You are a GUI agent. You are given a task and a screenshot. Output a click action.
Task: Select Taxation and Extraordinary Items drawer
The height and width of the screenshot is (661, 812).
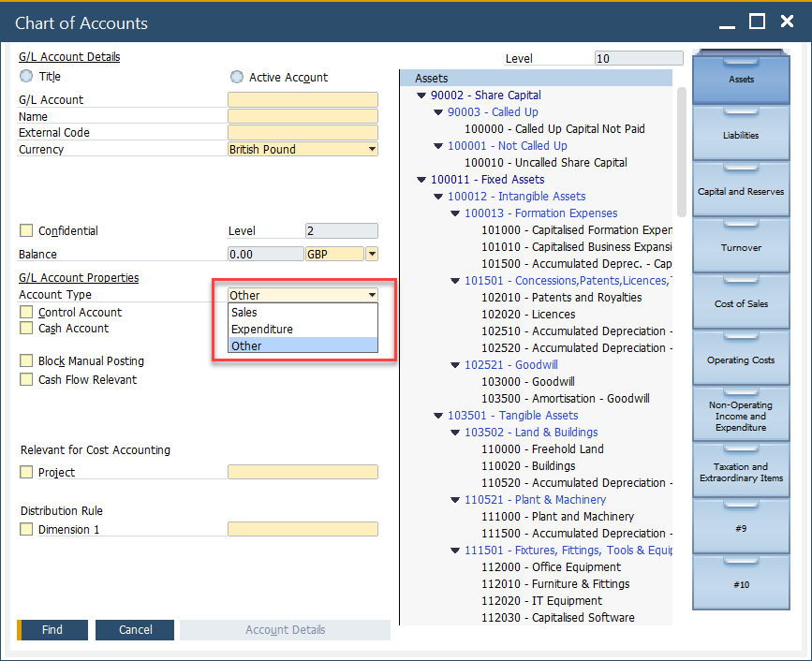click(741, 472)
